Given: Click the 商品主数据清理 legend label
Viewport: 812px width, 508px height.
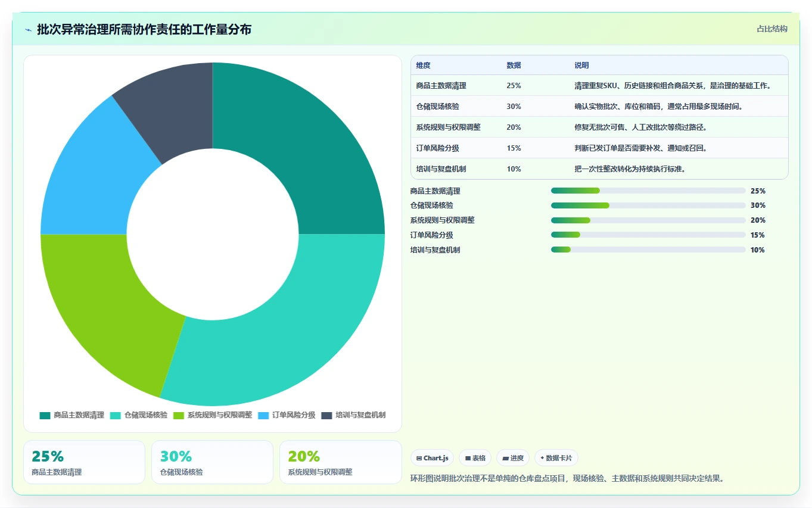Looking at the screenshot, I should 79,415.
